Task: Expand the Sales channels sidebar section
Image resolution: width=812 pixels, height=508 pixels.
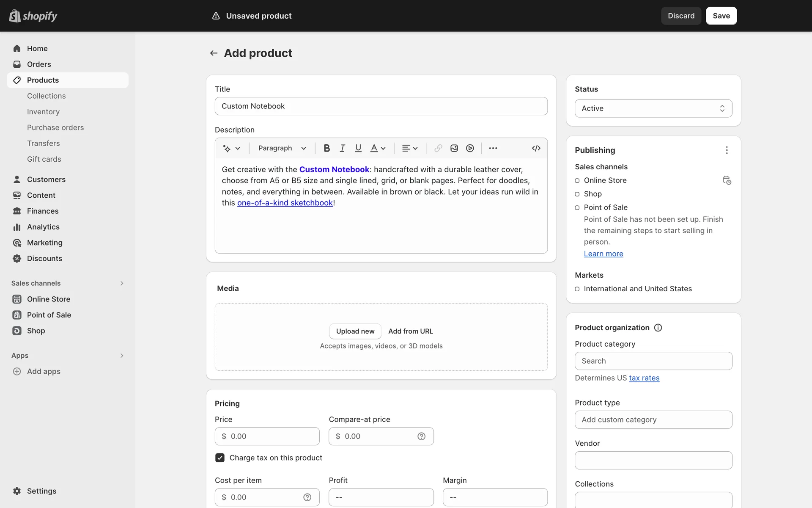Action: coord(122,283)
